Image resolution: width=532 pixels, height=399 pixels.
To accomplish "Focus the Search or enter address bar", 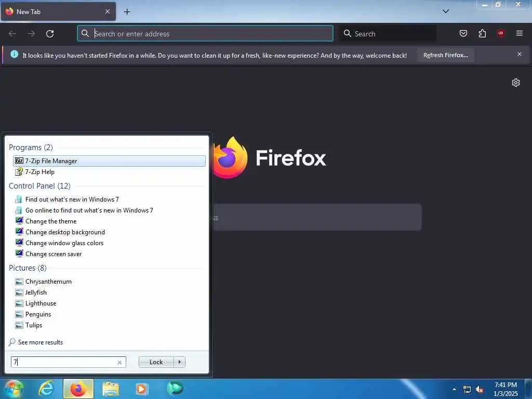I will pyautogui.click(x=205, y=34).
